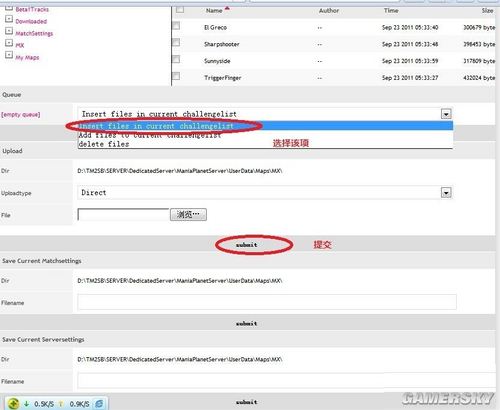The image size is (500, 410).
Task: Choose 'Add files to current challengelist' option
Action: pos(265,135)
